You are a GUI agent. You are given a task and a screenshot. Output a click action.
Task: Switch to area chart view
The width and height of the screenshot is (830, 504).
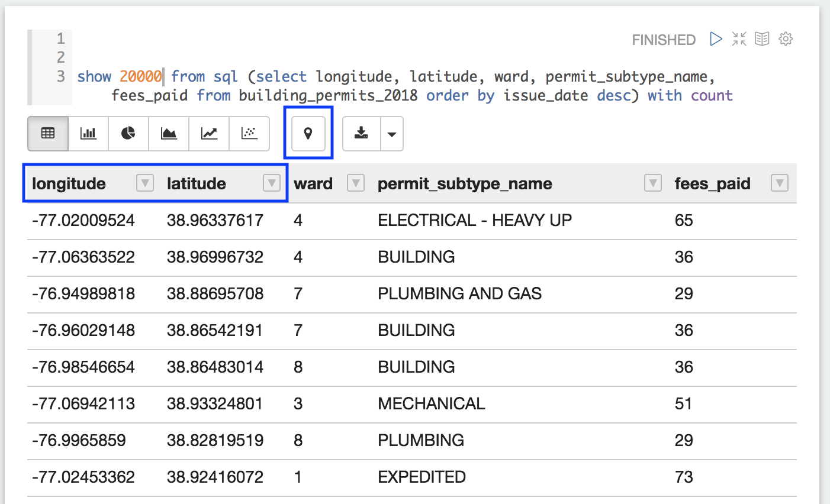[169, 133]
